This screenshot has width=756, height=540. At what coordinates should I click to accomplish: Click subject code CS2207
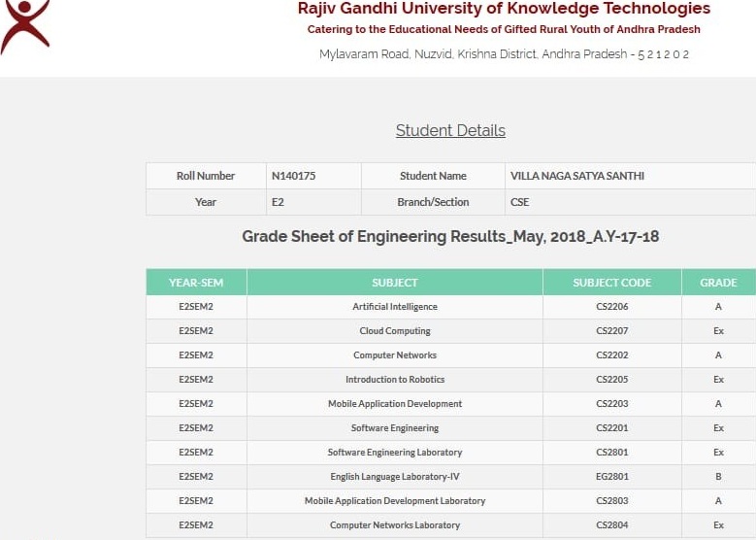click(x=612, y=331)
